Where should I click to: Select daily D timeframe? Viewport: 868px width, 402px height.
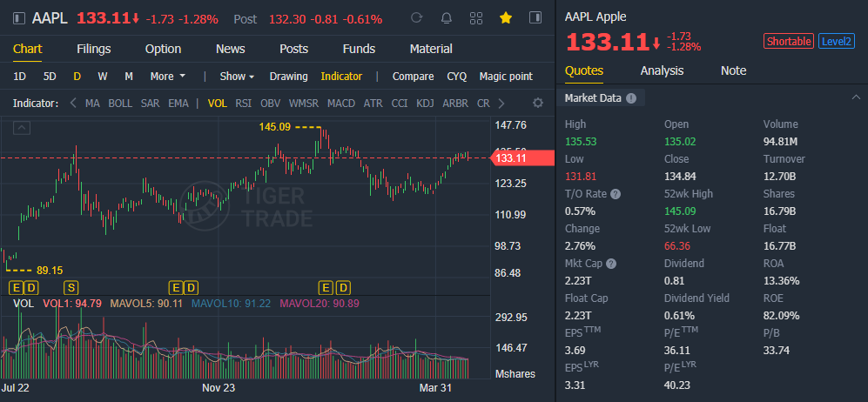[77, 77]
